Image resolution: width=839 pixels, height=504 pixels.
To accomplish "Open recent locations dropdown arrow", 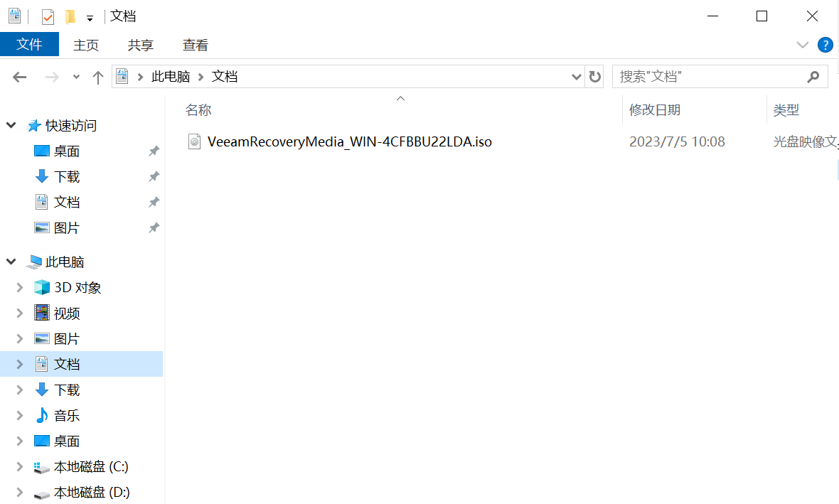I will 76,77.
